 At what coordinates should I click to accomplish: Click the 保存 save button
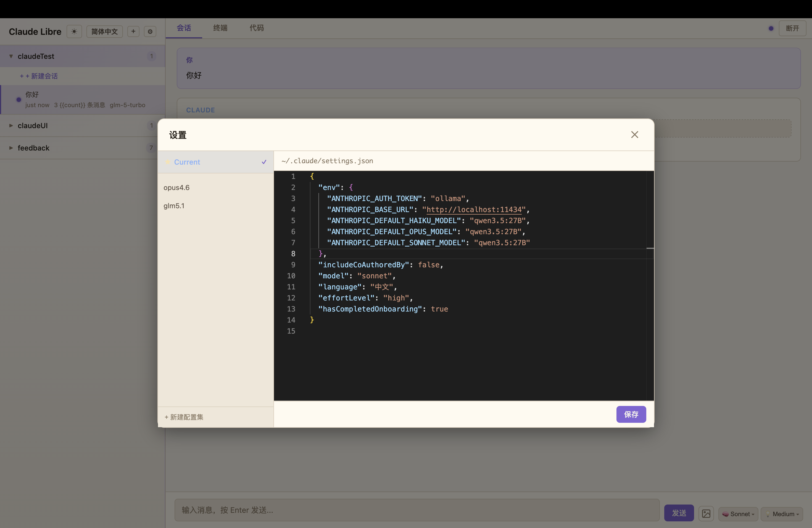pyautogui.click(x=631, y=414)
